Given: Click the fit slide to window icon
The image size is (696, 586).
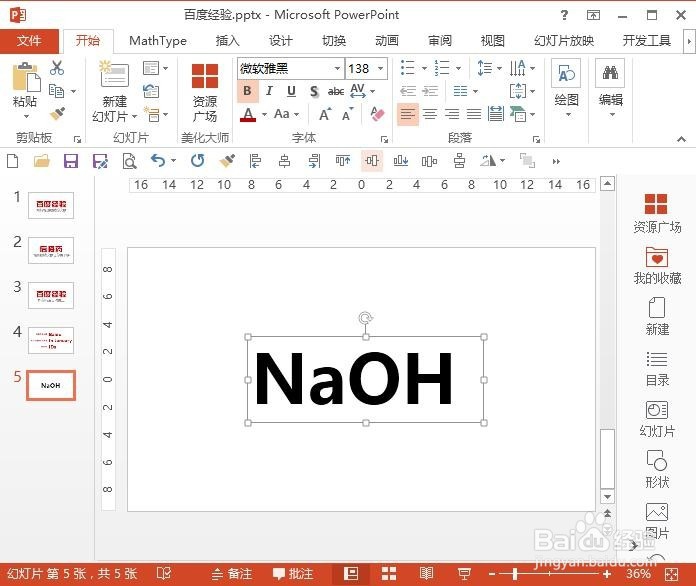Looking at the screenshot, I should (671, 574).
